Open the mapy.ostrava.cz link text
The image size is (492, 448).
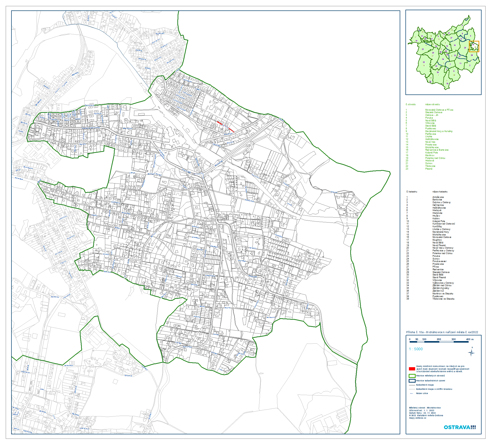[417, 418]
